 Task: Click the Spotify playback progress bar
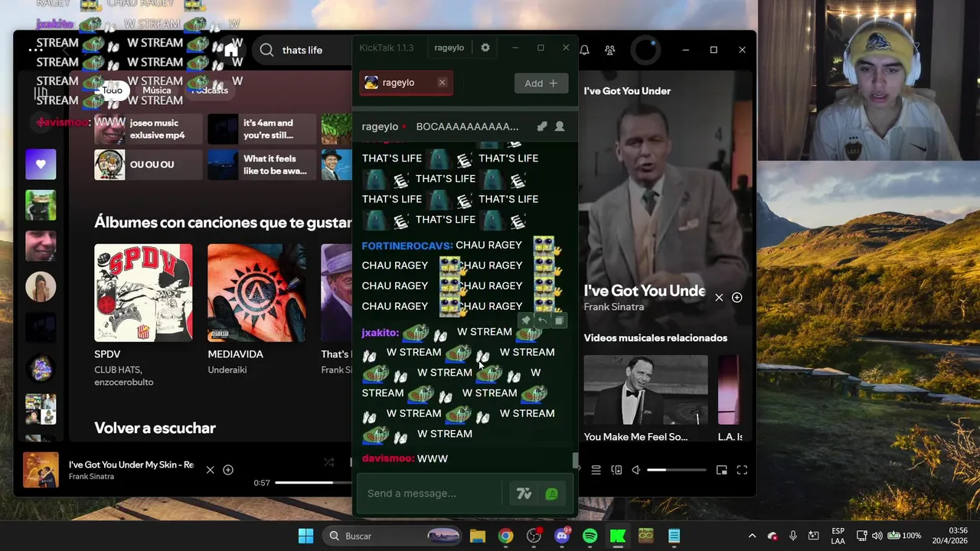[312, 483]
